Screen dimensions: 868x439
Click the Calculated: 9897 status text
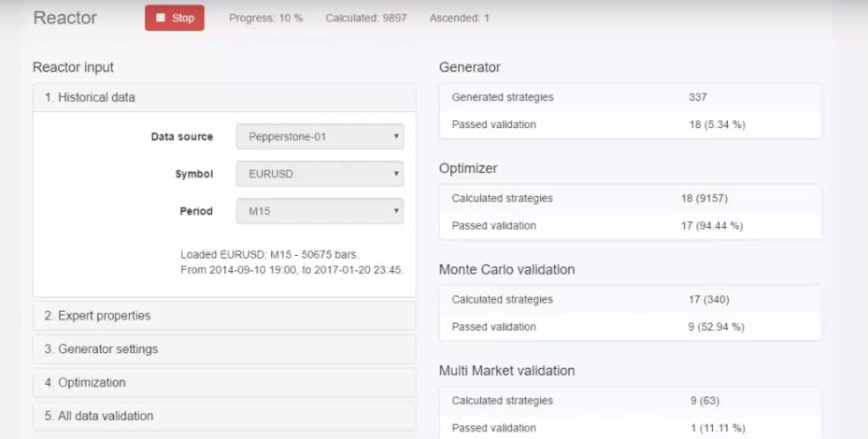pyautogui.click(x=366, y=18)
